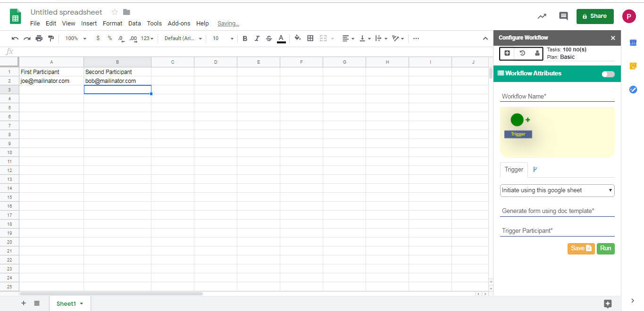Click the three-dot More toolbar options
This screenshot has width=644, height=311.
coord(416,38)
